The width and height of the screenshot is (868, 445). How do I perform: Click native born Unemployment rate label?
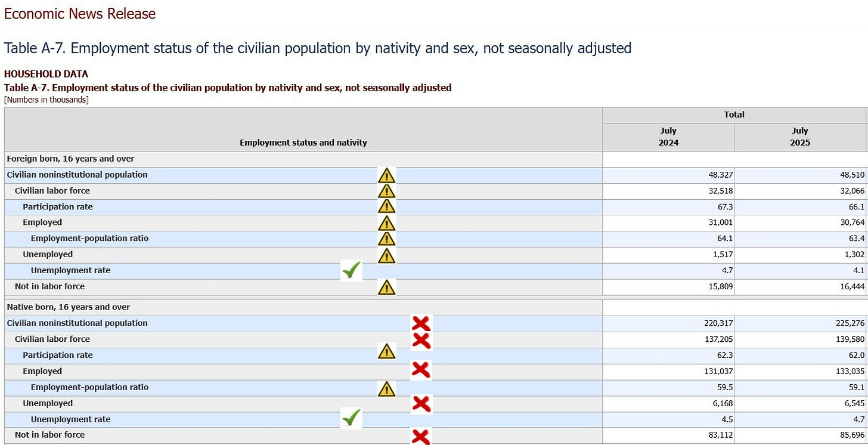70,420
